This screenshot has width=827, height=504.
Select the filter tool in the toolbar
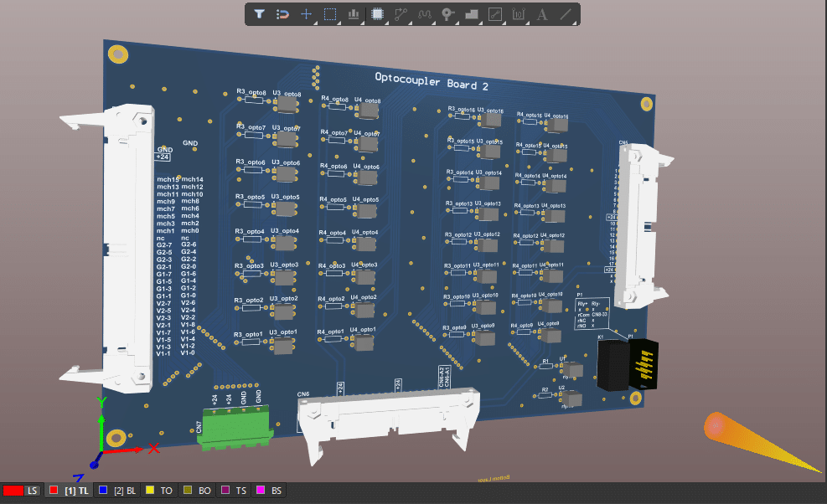pos(260,14)
